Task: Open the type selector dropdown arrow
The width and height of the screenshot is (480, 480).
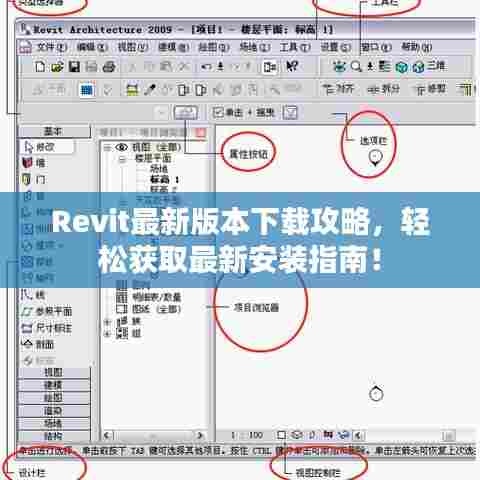Action: pos(162,113)
